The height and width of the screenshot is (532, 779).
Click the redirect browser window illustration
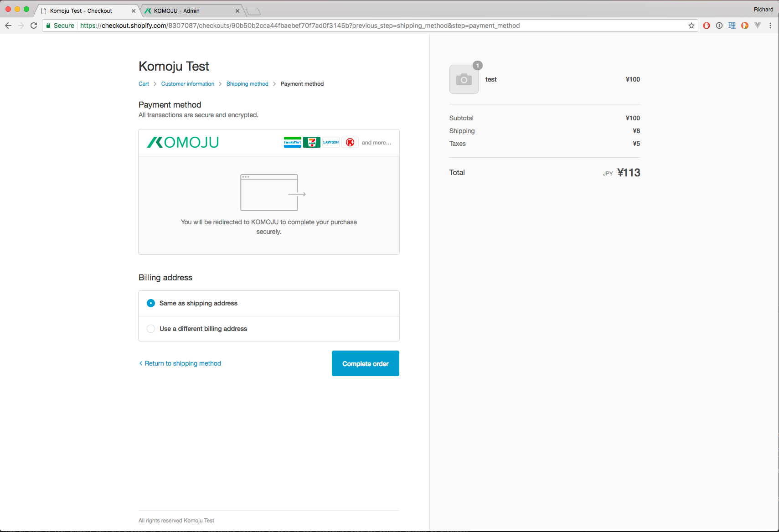tap(273, 192)
